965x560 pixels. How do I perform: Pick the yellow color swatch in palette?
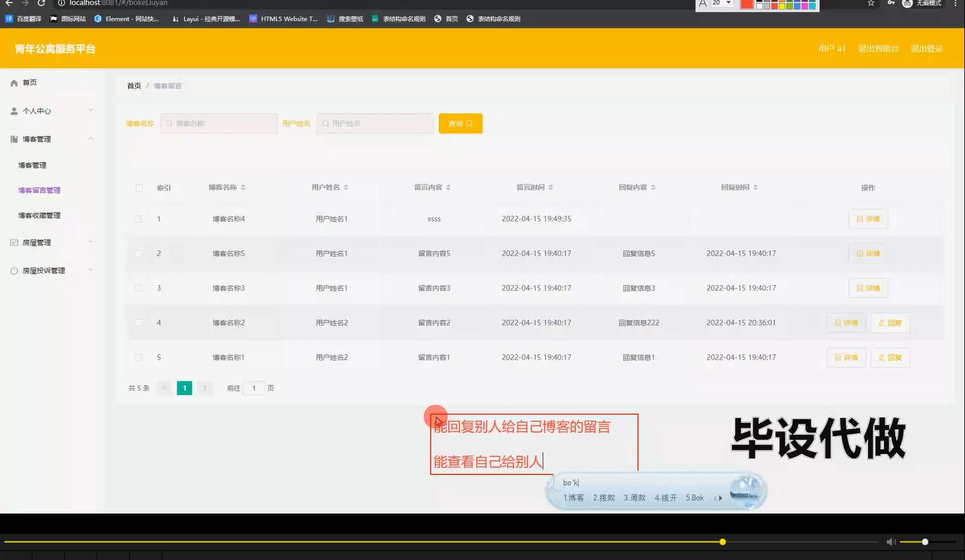(x=782, y=6)
